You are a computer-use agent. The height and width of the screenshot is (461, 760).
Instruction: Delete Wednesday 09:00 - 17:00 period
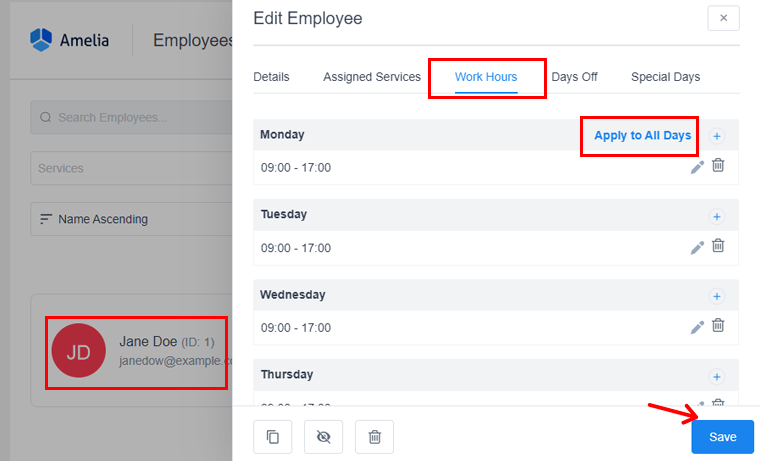(718, 325)
